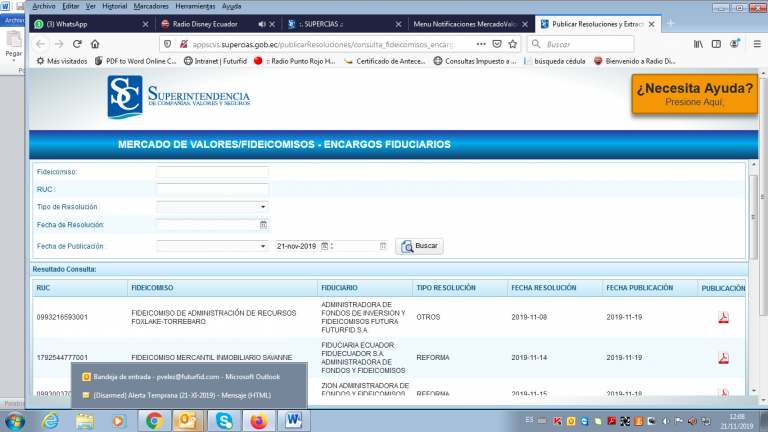The height and width of the screenshot is (432, 768).
Task: Sort by FECHA PUBLICACIÓN column header
Action: [649, 288]
